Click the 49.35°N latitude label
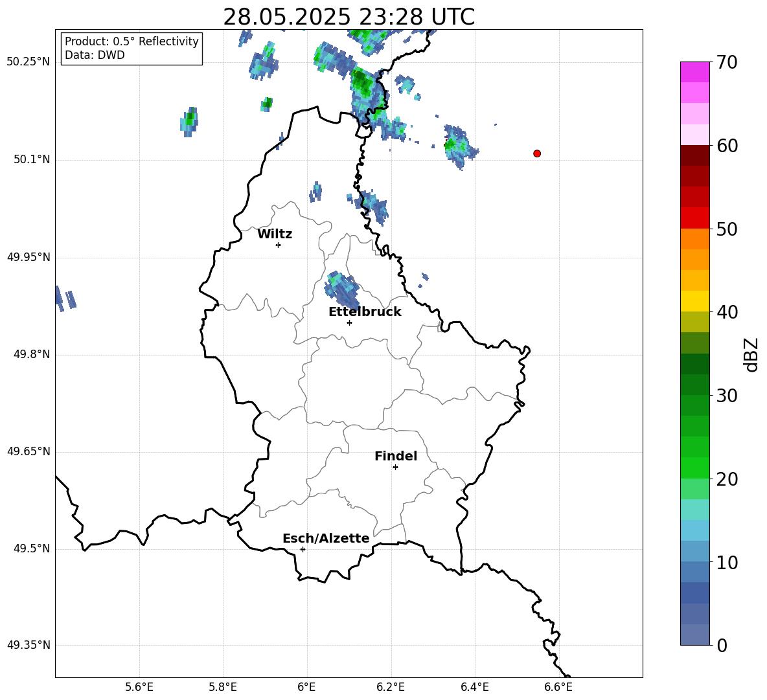The height and width of the screenshot is (700, 767). click(29, 645)
